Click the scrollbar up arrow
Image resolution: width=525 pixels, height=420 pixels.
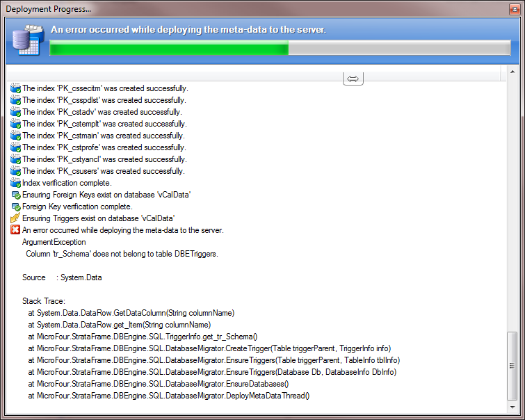[512, 72]
